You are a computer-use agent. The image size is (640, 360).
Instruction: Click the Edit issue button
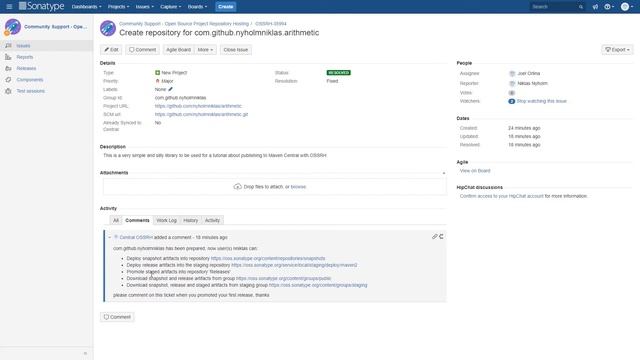click(111, 50)
